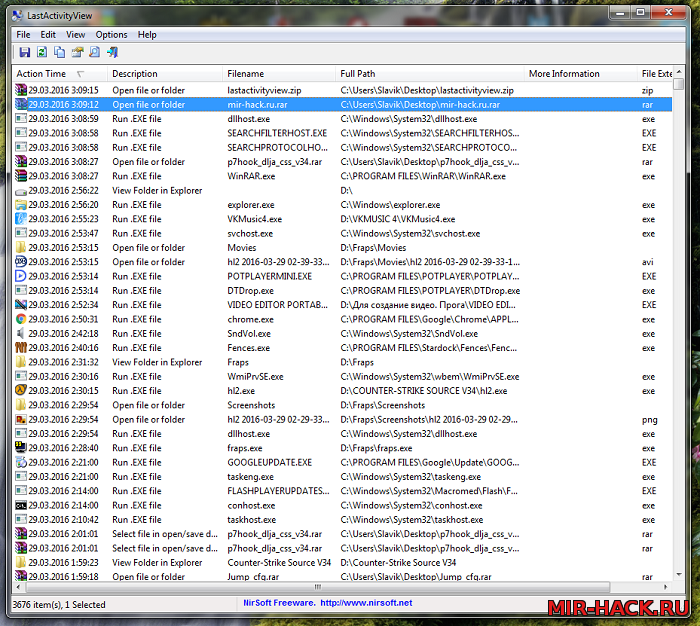Sort by the Full Path column header

(x=358, y=74)
